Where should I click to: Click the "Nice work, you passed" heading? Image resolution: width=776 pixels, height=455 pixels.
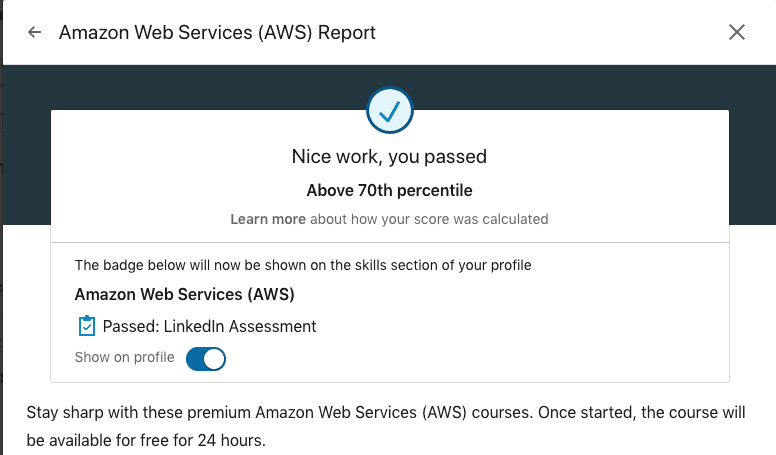(389, 157)
